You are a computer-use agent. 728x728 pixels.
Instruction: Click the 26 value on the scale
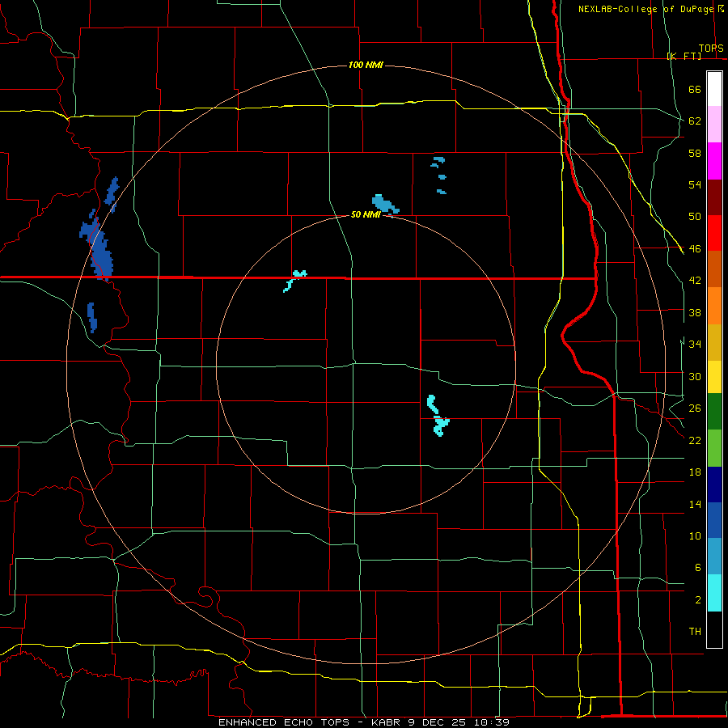695,408
